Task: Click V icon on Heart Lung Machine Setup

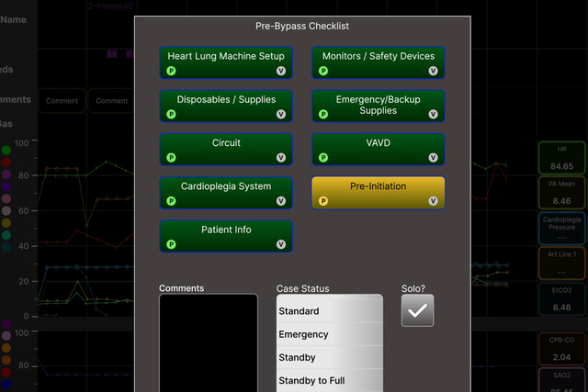Action: (281, 71)
